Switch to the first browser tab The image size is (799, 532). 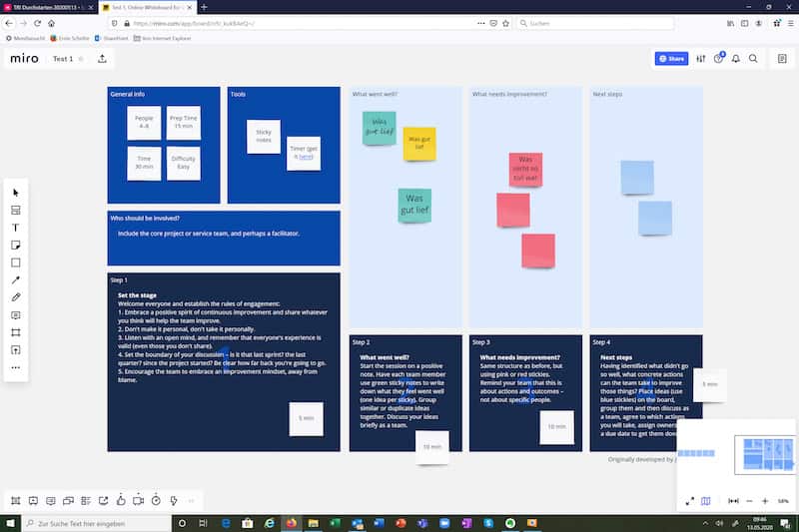pyautogui.click(x=49, y=7)
